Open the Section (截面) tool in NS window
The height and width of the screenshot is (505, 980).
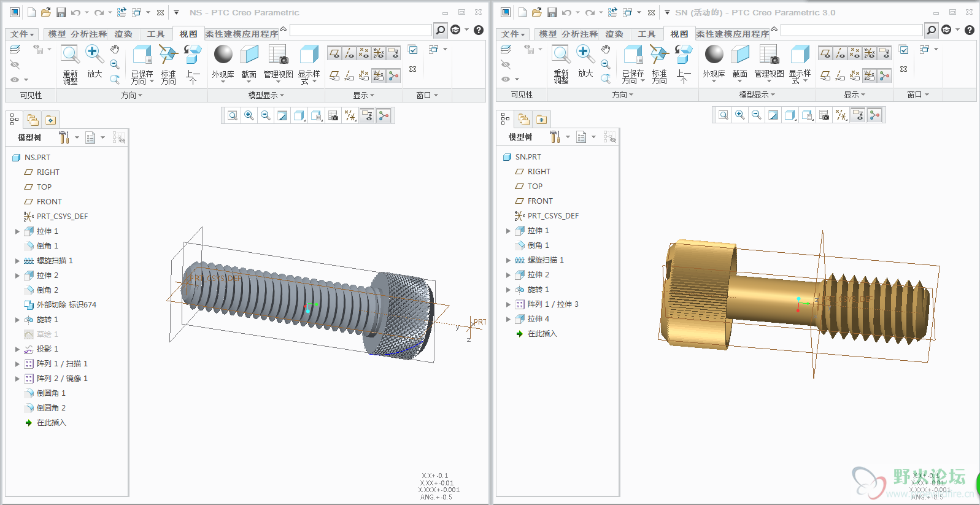coord(249,63)
